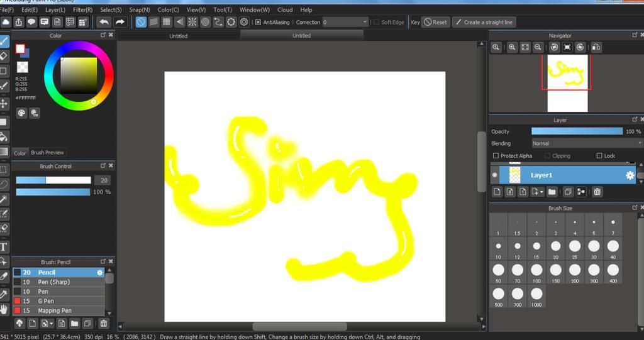Click the layer Opacity slider

pyautogui.click(x=577, y=131)
